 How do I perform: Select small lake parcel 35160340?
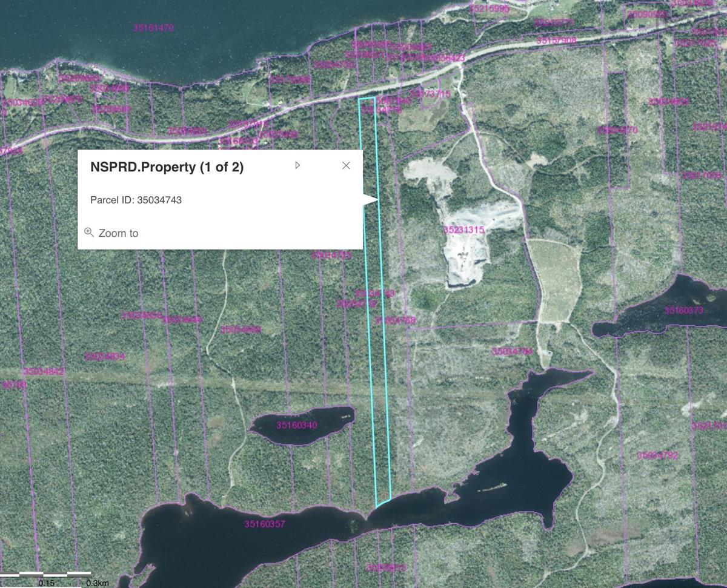click(x=297, y=425)
